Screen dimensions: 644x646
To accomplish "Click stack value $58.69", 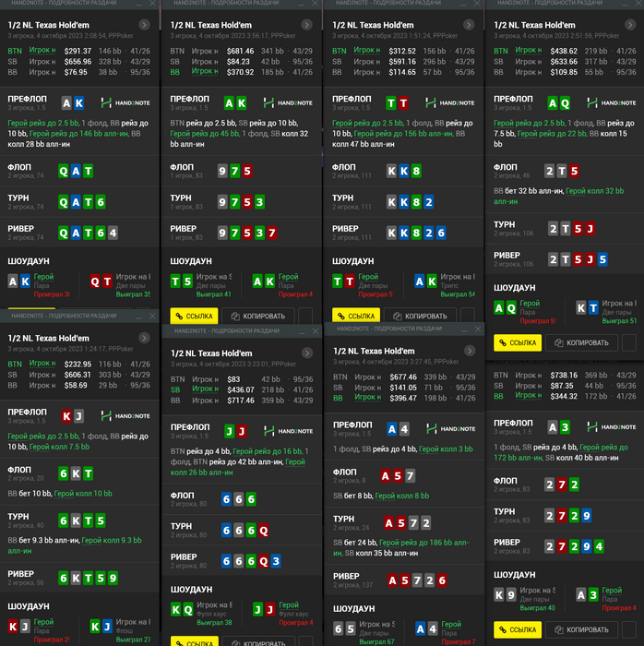I will point(76,385).
